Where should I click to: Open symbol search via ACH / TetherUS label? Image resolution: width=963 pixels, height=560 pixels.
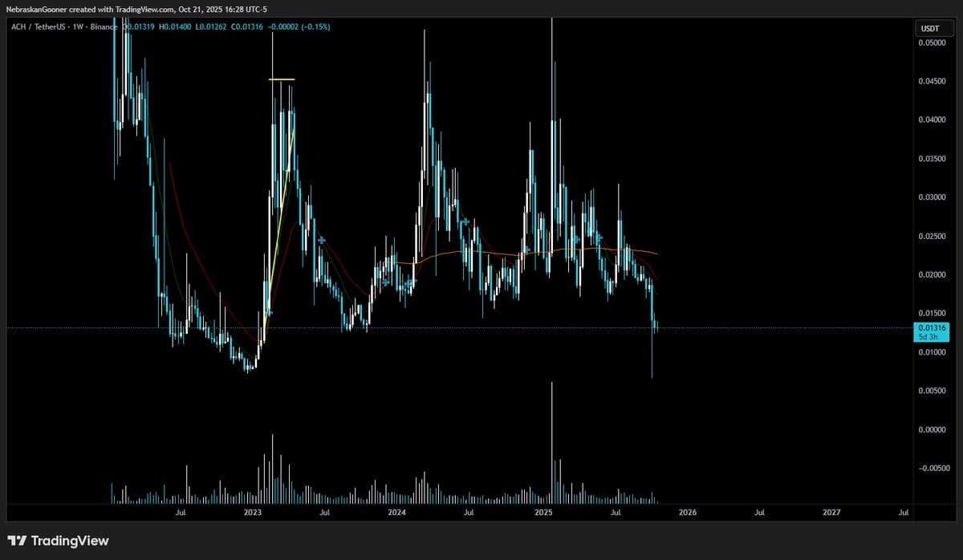(x=39, y=26)
